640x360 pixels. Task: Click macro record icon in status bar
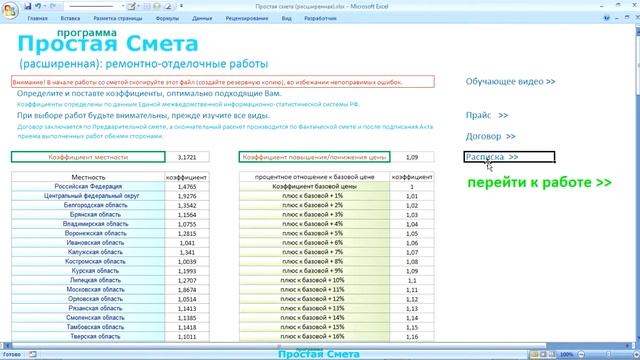33,354
